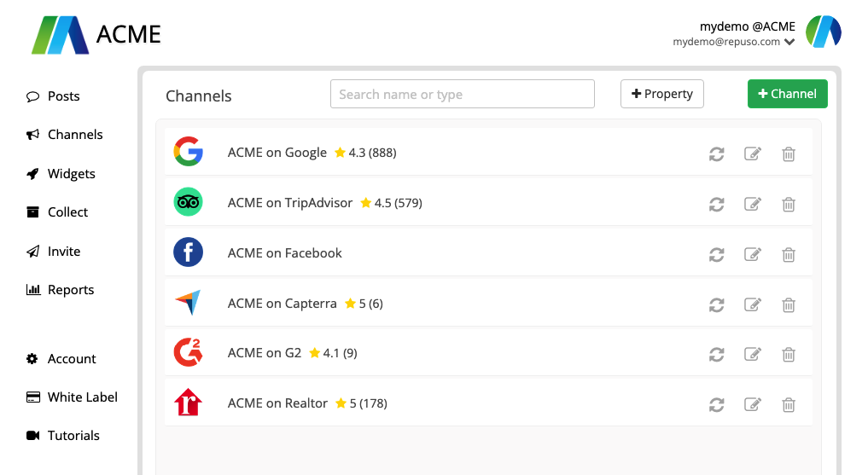Click the 5 (6) Capterra rating
This screenshot has height=475, width=868.
[x=364, y=304]
